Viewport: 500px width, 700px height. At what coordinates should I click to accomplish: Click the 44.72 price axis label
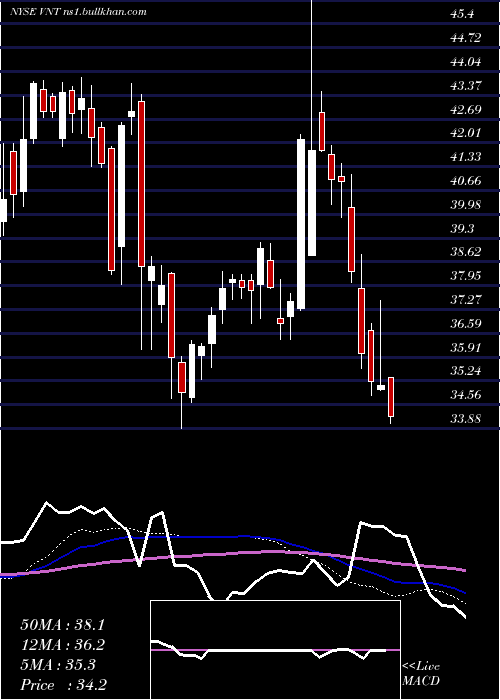click(466, 38)
